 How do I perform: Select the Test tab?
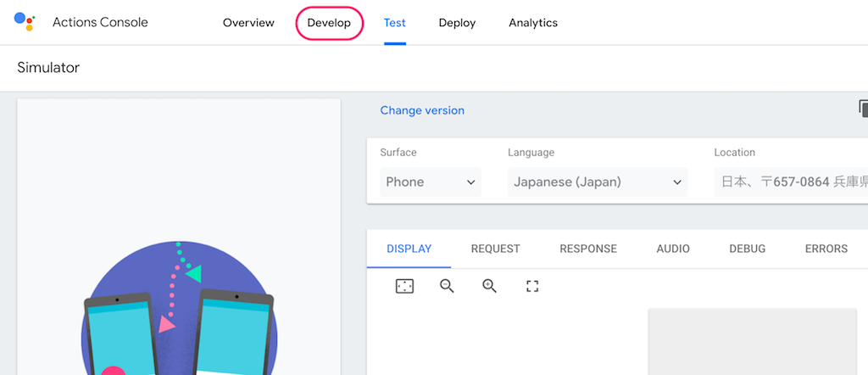pos(395,23)
